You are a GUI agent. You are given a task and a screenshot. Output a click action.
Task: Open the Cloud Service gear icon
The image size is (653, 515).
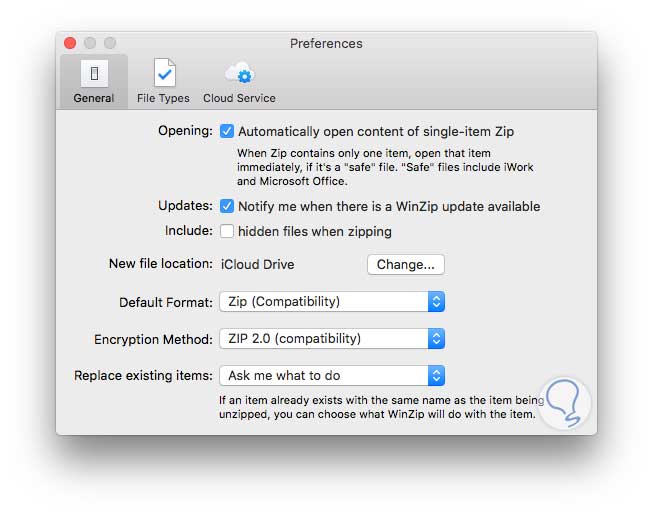click(x=240, y=73)
